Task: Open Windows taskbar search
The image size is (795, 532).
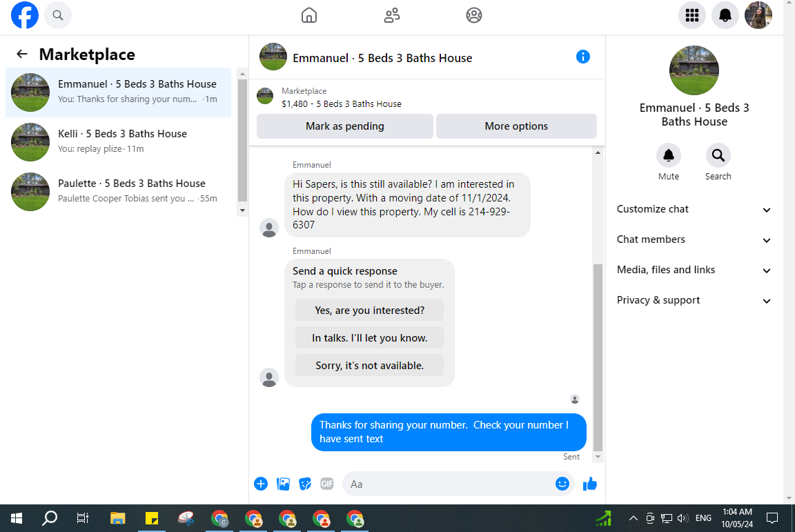Action: tap(50, 518)
